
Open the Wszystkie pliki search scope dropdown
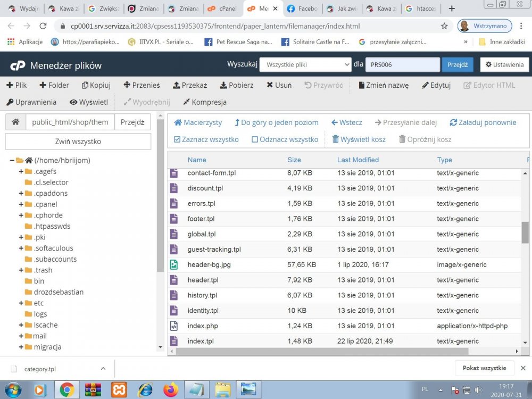305,65
